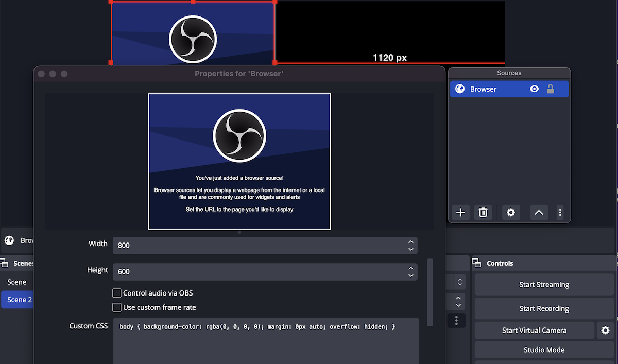Move the Browser source up

coord(539,212)
